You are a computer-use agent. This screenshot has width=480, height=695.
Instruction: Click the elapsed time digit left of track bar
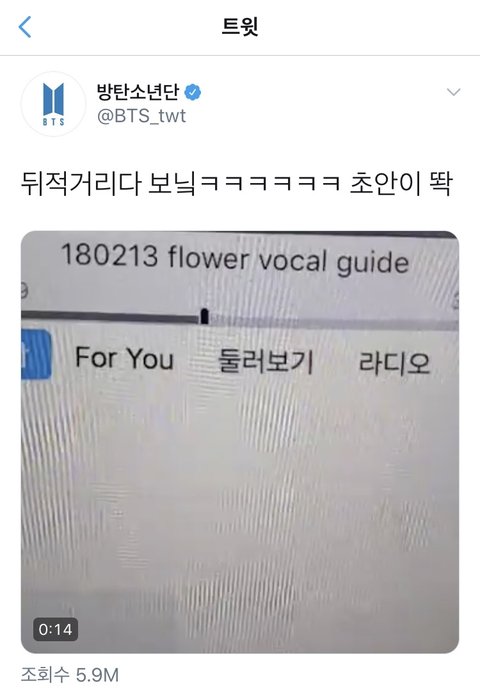(x=24, y=291)
